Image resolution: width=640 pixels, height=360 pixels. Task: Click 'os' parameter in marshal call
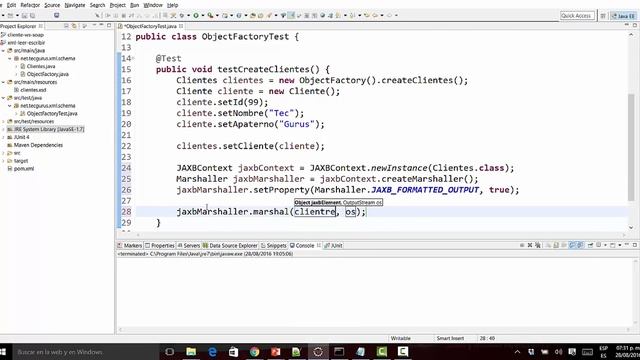click(x=351, y=212)
